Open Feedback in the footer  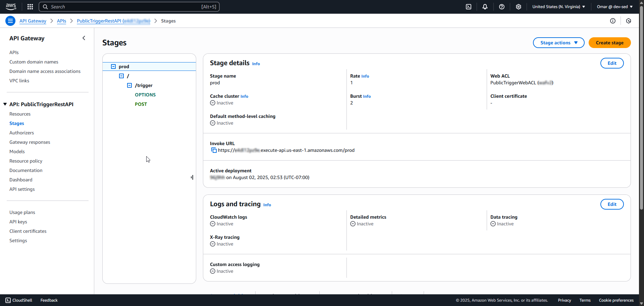click(49, 300)
